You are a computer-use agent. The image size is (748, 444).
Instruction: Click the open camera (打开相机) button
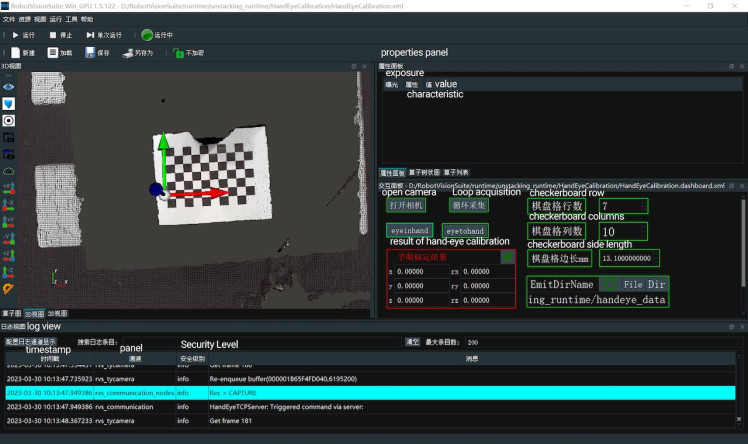[406, 205]
